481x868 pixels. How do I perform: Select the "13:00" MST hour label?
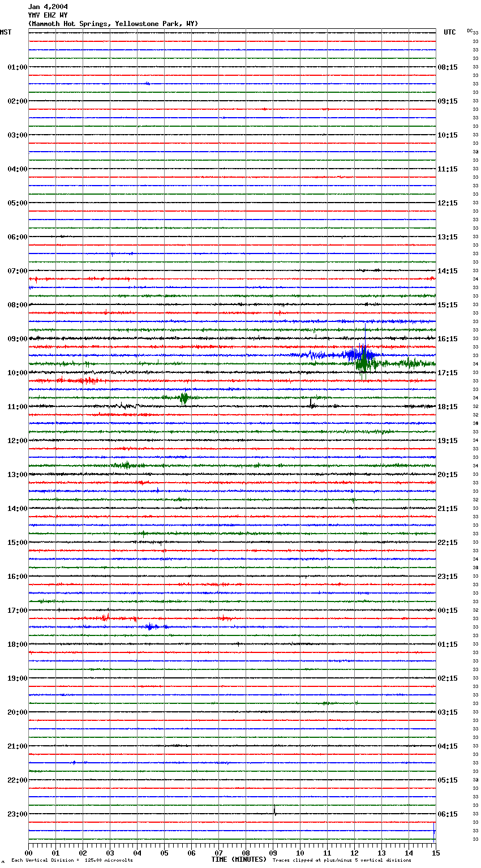(x=18, y=475)
